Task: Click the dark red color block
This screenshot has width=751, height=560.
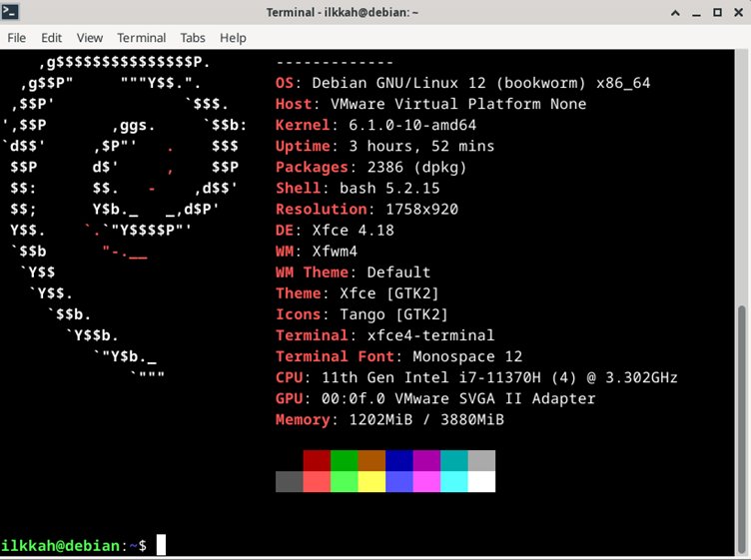Action: click(317, 460)
